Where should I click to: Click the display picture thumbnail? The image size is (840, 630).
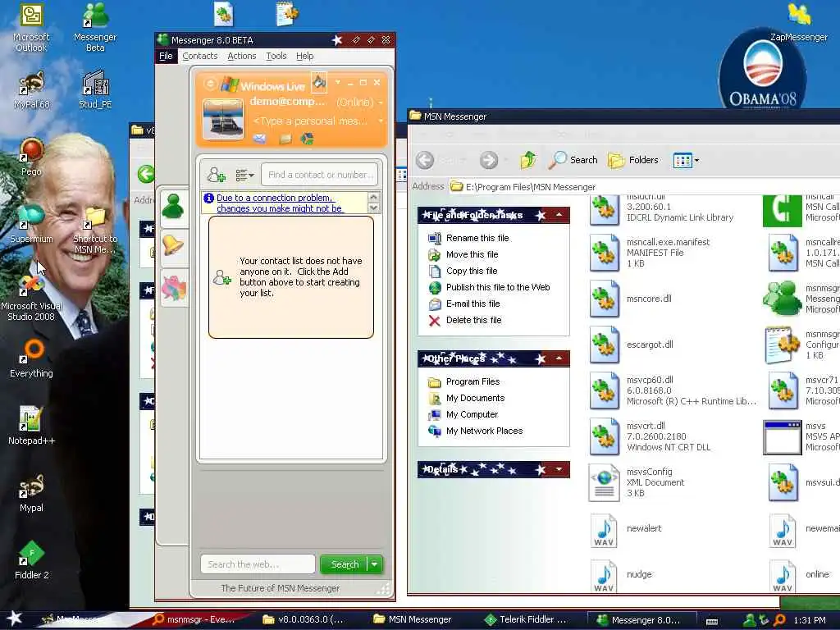223,119
